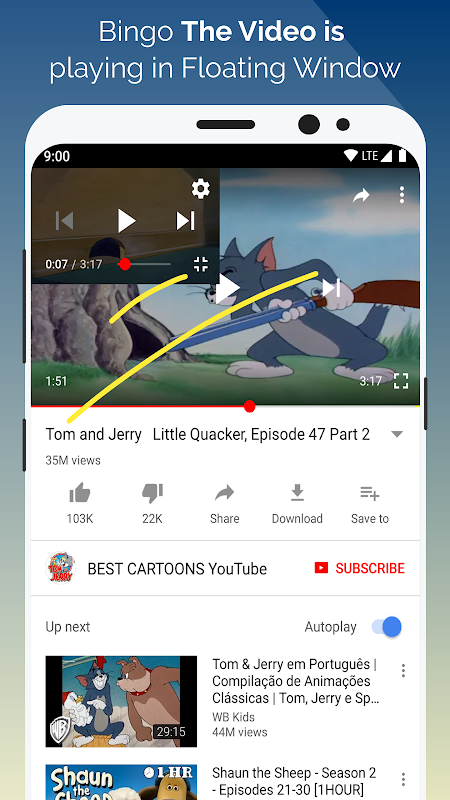Expand video description arrow

point(397,435)
